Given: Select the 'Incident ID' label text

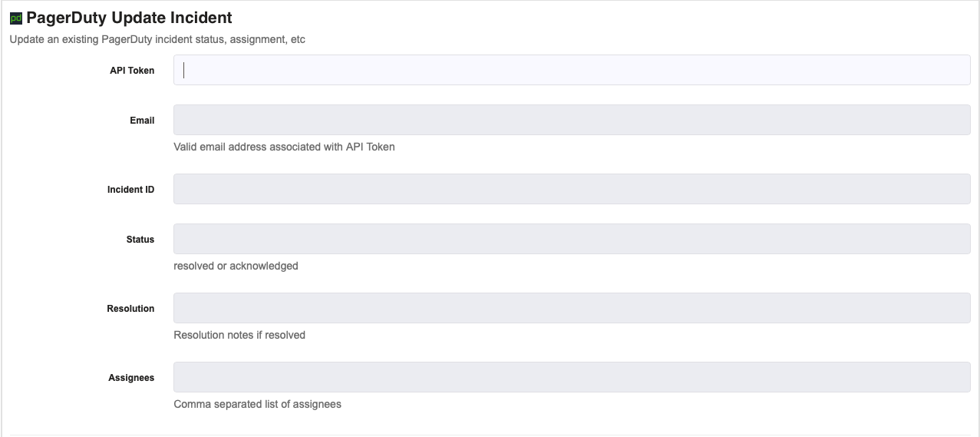Looking at the screenshot, I should click(130, 190).
